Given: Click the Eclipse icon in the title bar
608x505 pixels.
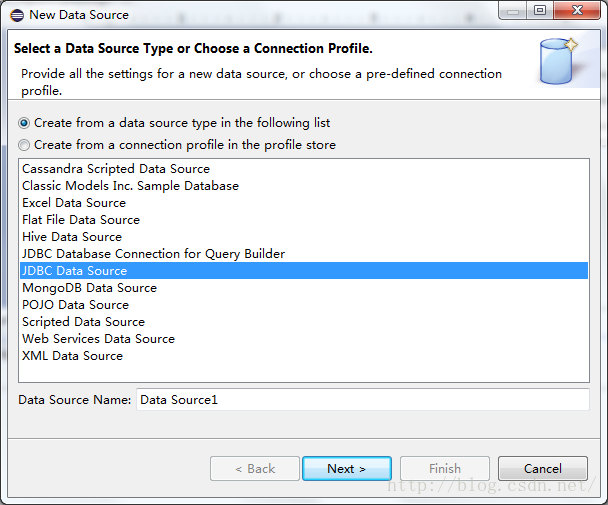Looking at the screenshot, I should 17,15.
